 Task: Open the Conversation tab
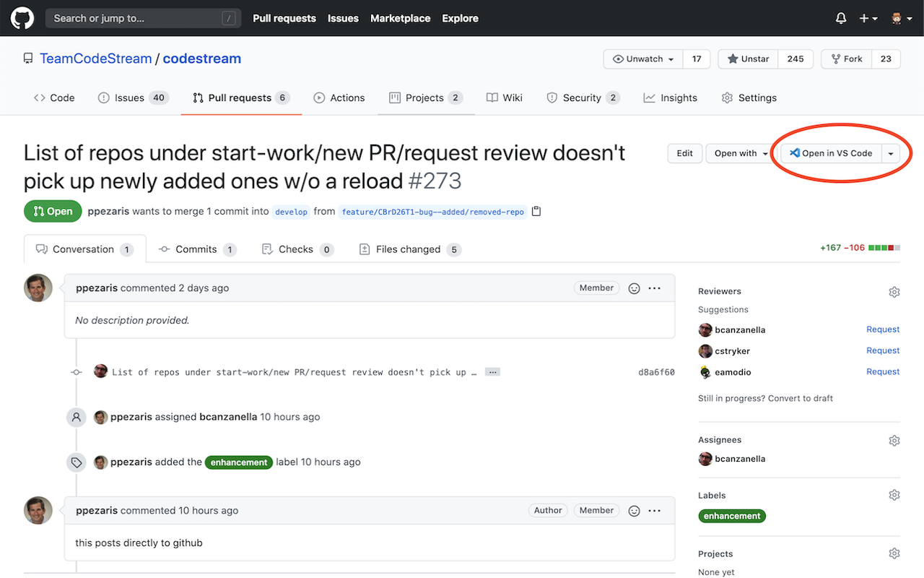click(x=85, y=249)
